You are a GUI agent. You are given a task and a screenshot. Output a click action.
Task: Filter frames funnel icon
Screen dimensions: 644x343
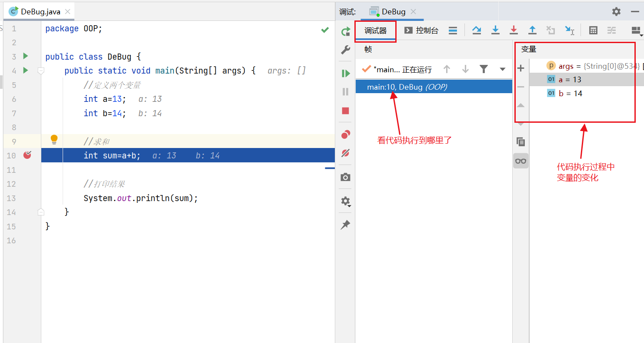pos(484,69)
